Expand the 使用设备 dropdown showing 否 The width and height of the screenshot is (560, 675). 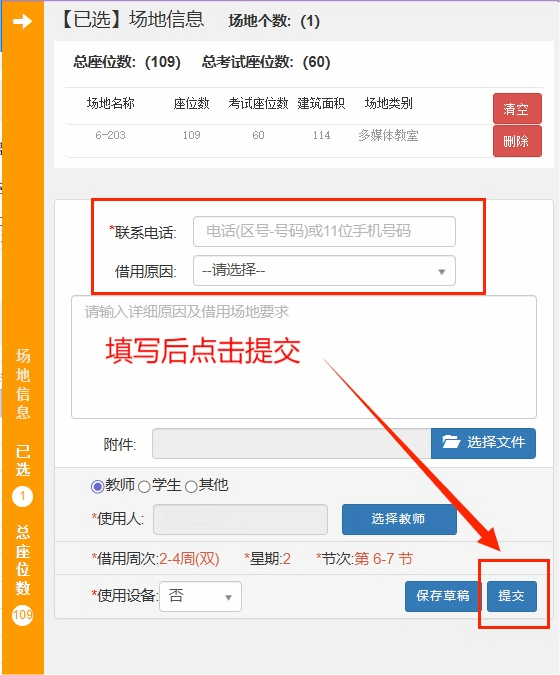click(x=200, y=596)
